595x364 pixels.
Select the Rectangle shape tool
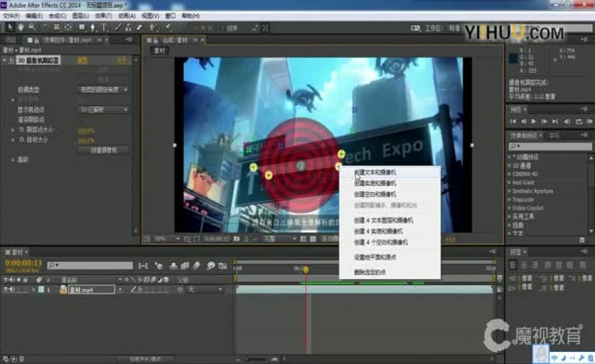(x=82, y=27)
